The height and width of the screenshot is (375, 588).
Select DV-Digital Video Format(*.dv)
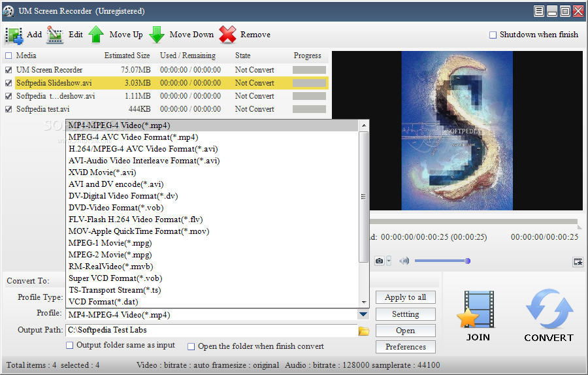point(212,196)
